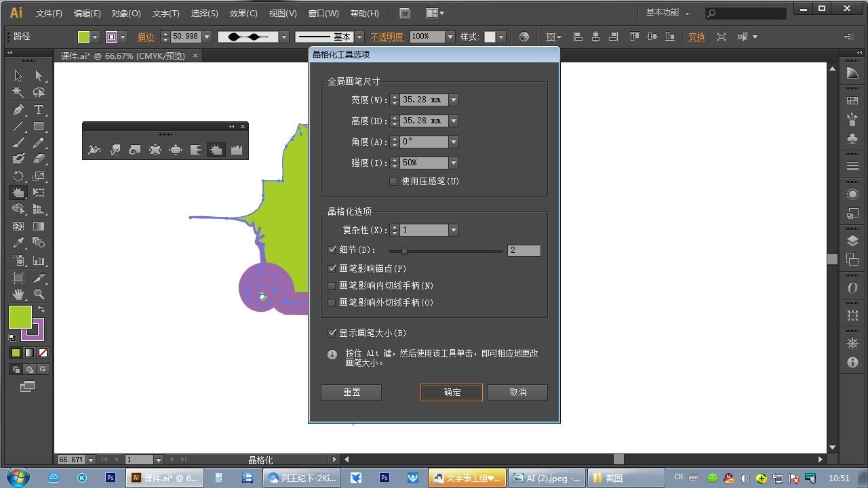Confirm dialog with 确定 button
Image resolution: width=868 pixels, height=488 pixels.
tap(452, 392)
